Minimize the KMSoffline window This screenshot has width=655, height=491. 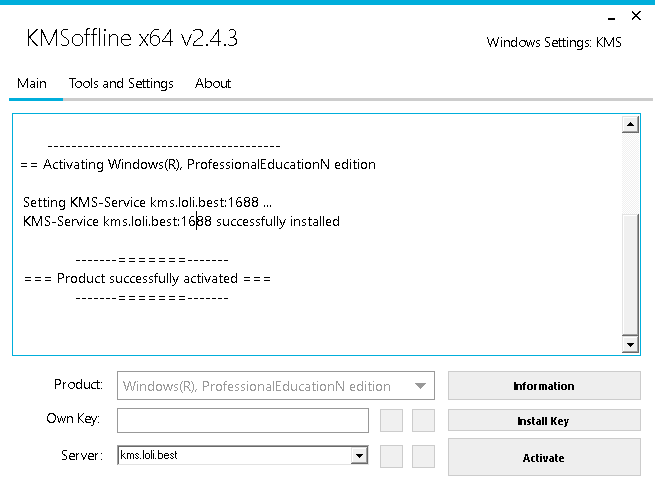click(x=610, y=17)
